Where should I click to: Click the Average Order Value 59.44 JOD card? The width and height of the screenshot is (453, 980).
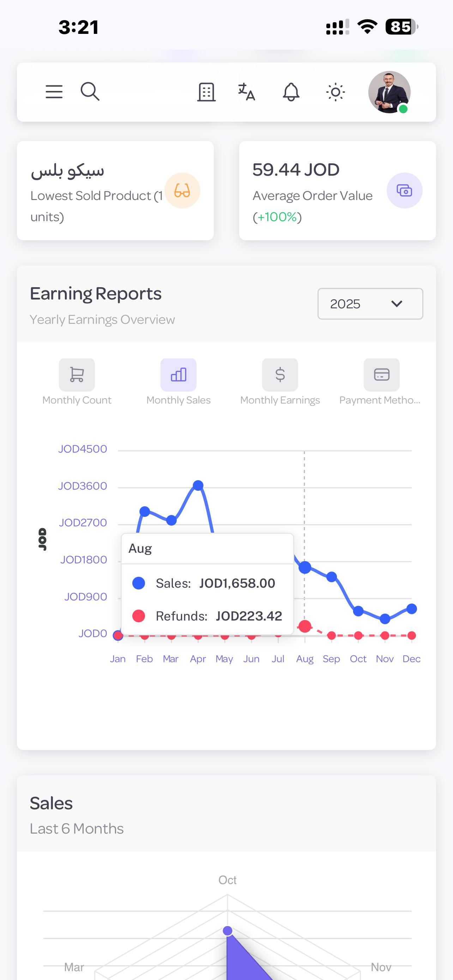337,190
